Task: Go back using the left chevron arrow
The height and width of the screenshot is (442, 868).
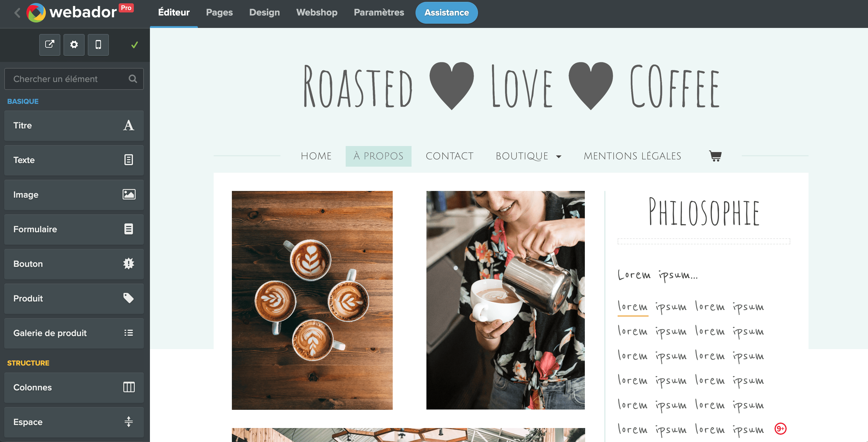Action: tap(18, 13)
